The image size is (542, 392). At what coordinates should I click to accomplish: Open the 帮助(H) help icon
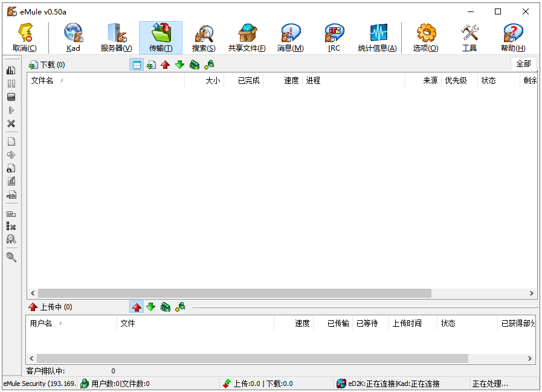[513, 37]
